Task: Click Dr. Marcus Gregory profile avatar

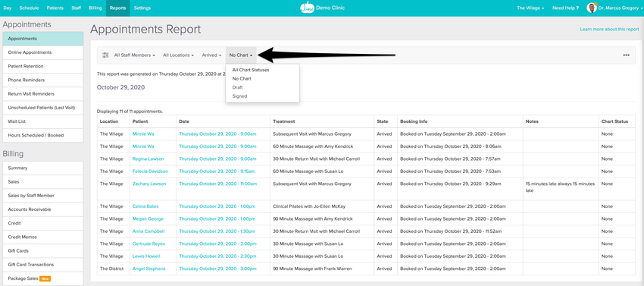Action: point(592,8)
